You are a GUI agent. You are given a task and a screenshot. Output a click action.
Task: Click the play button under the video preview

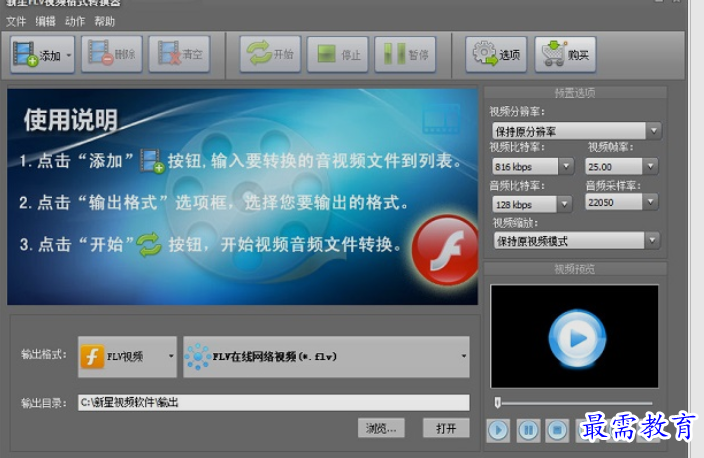tap(498, 430)
